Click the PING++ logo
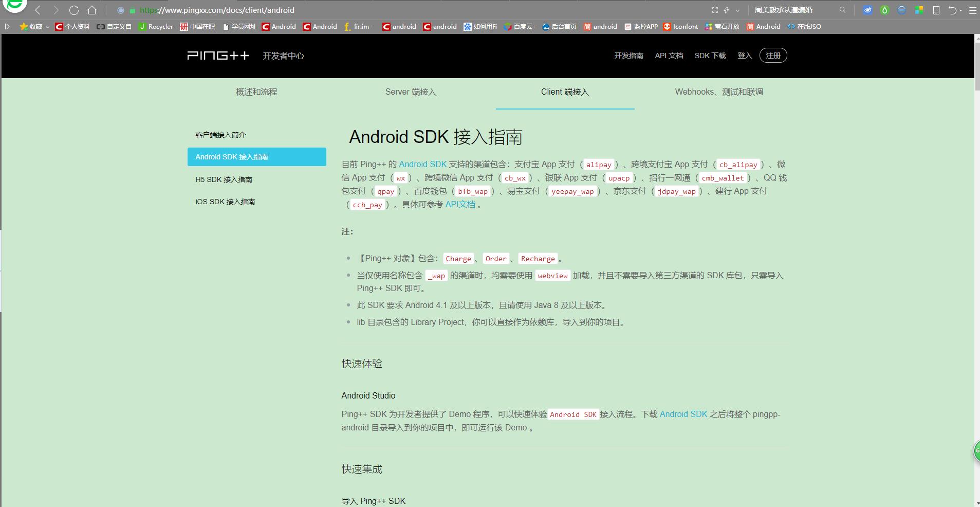Image resolution: width=980 pixels, height=507 pixels. 218,56
